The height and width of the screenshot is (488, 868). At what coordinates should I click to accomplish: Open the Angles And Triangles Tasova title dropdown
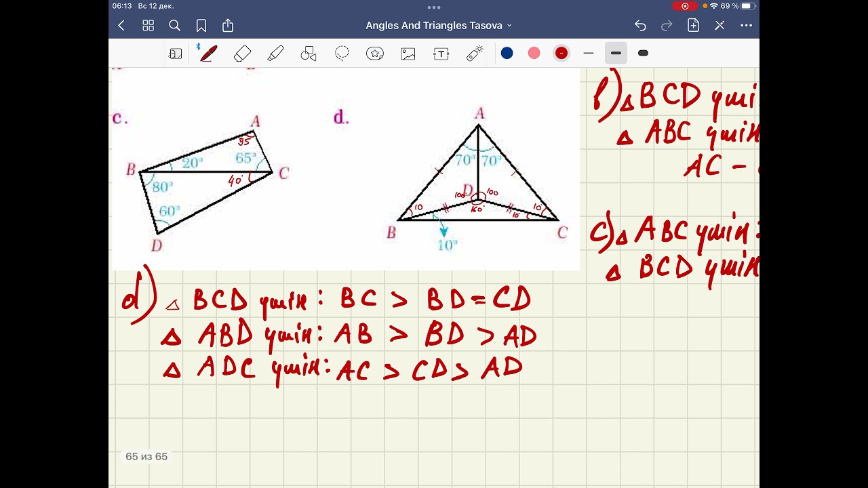[x=439, y=26]
